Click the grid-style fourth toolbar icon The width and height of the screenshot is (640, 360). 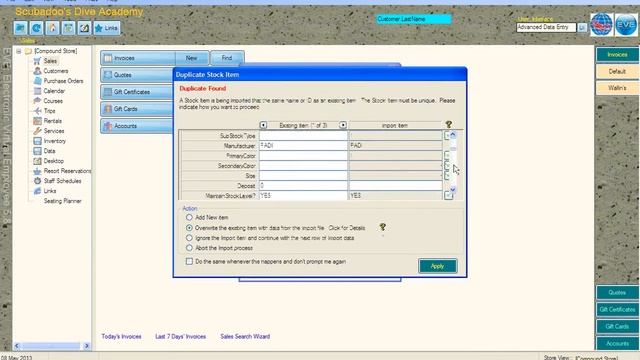tap(68, 28)
